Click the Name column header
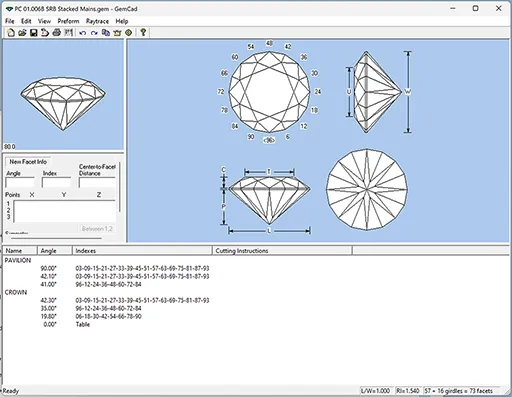512x397 pixels. (19, 251)
